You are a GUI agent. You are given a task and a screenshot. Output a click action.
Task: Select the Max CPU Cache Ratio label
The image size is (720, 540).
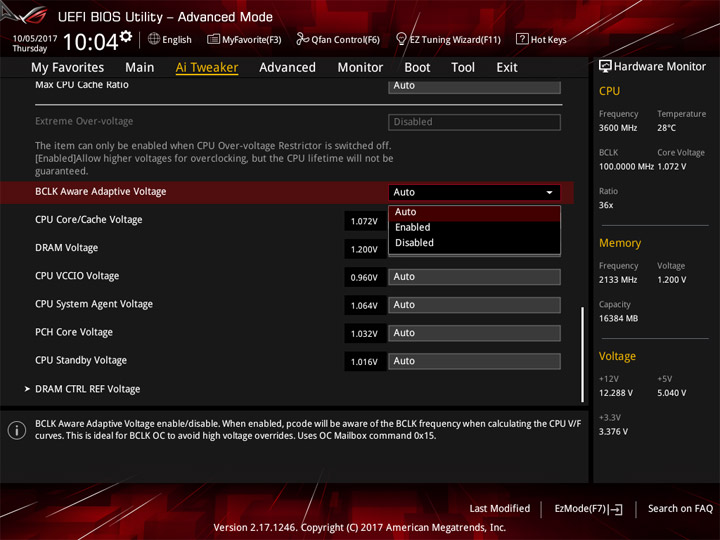pos(82,84)
